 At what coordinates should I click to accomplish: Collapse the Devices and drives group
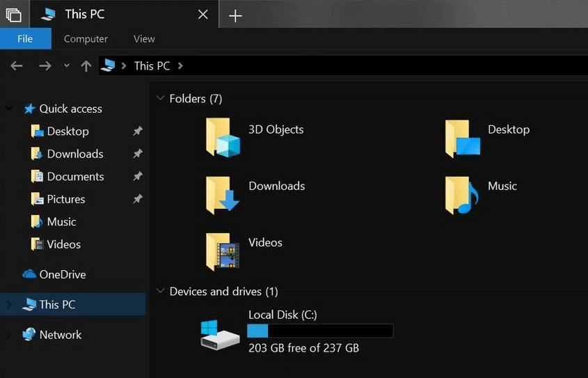[x=161, y=291]
